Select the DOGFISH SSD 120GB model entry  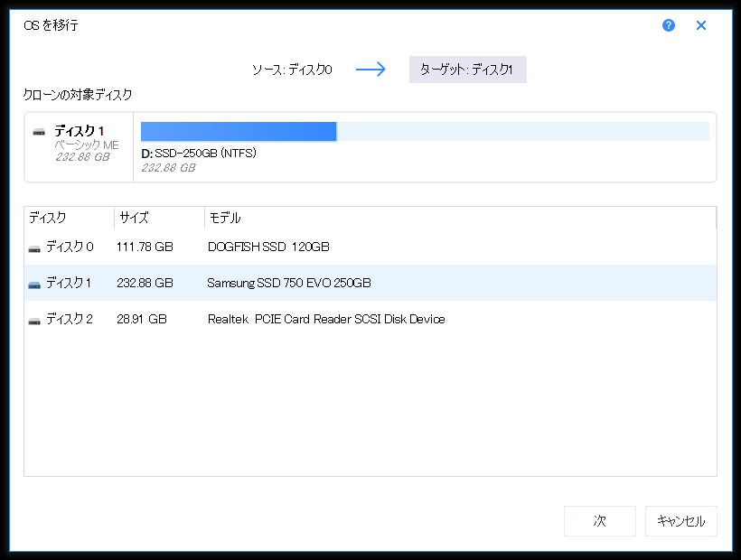click(x=268, y=247)
